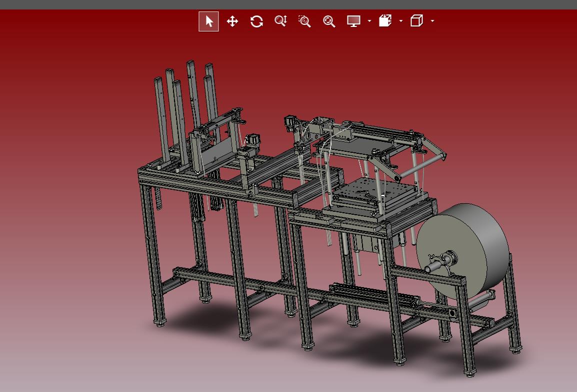The height and width of the screenshot is (392, 577).
Task: Activate the rotate view tool
Action: [x=256, y=21]
